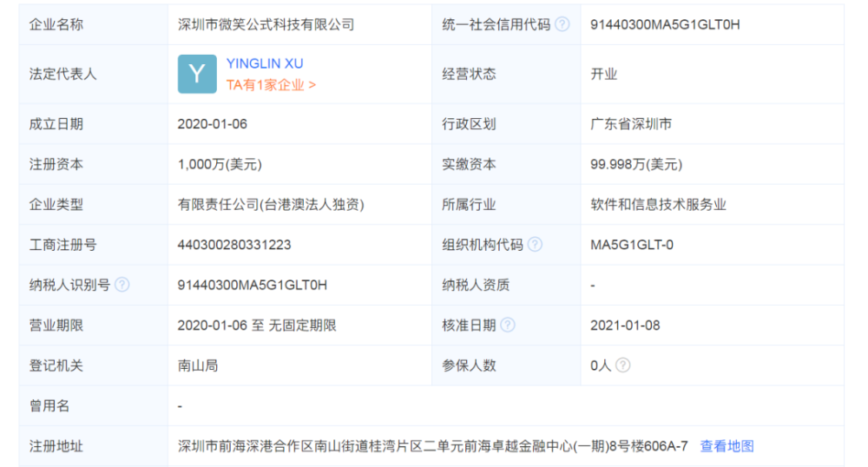Open the help icon beside 组织机构代码
868x467 pixels.
[535, 245]
